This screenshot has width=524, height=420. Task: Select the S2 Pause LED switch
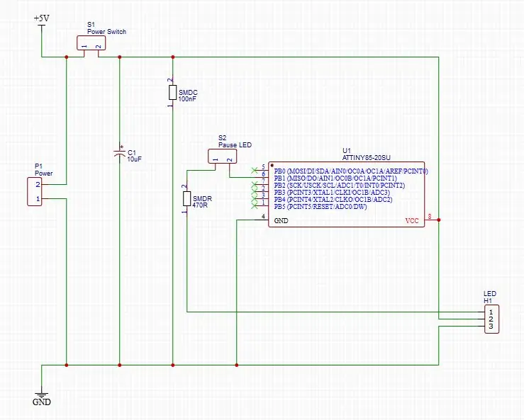click(x=222, y=157)
